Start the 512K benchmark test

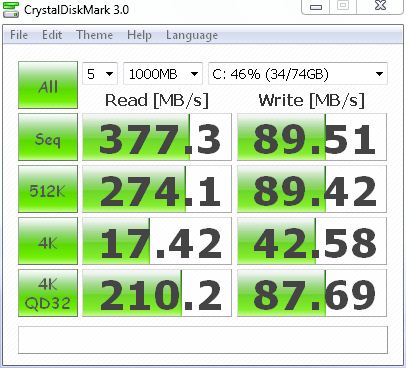(48, 189)
